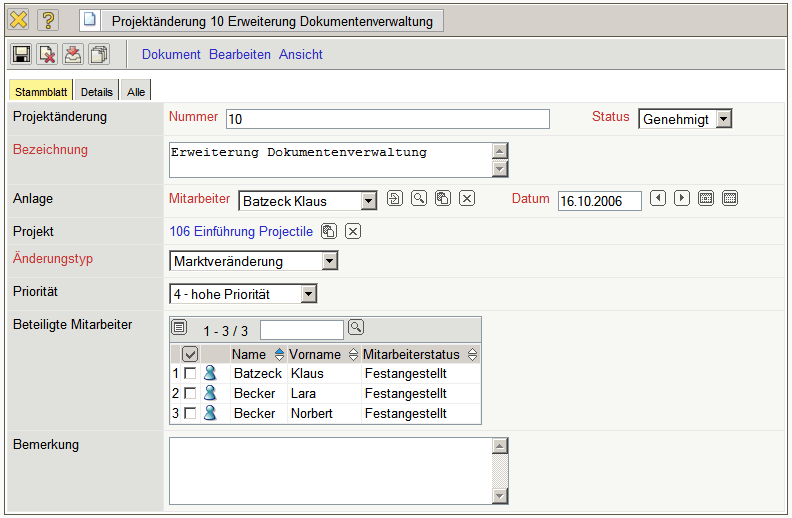
Task: Click the save floppy disk icon
Action: 21,54
